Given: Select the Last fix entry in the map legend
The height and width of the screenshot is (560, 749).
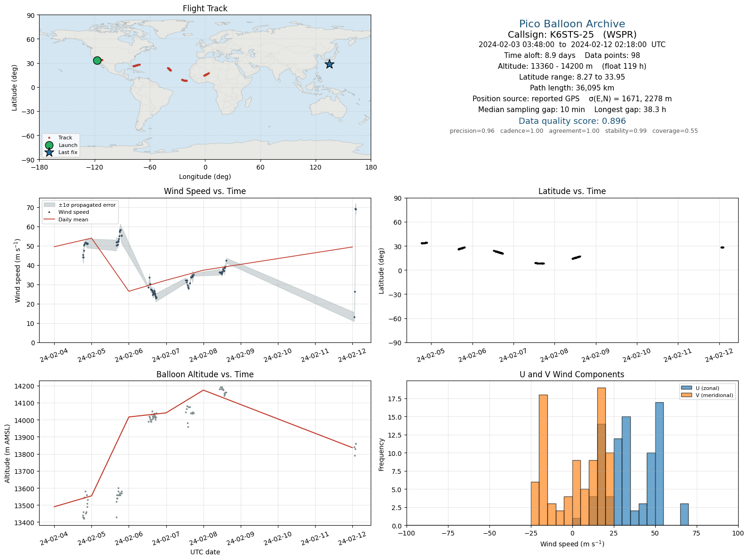Looking at the screenshot, I should [x=61, y=152].
